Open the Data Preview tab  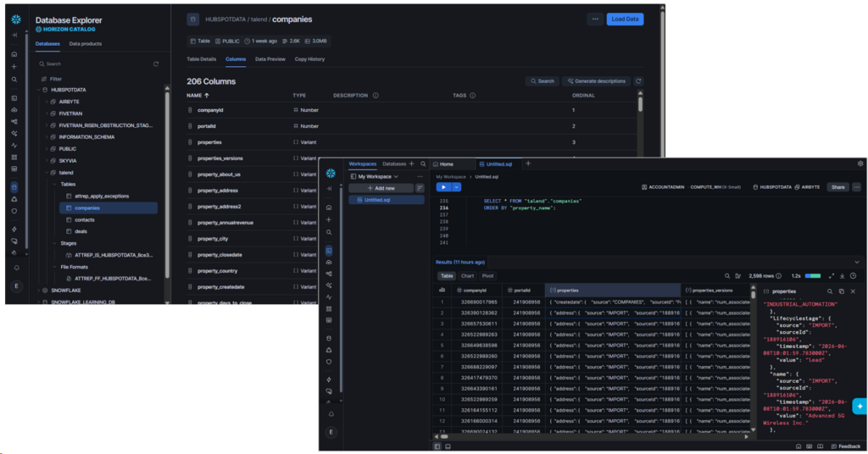[270, 59]
